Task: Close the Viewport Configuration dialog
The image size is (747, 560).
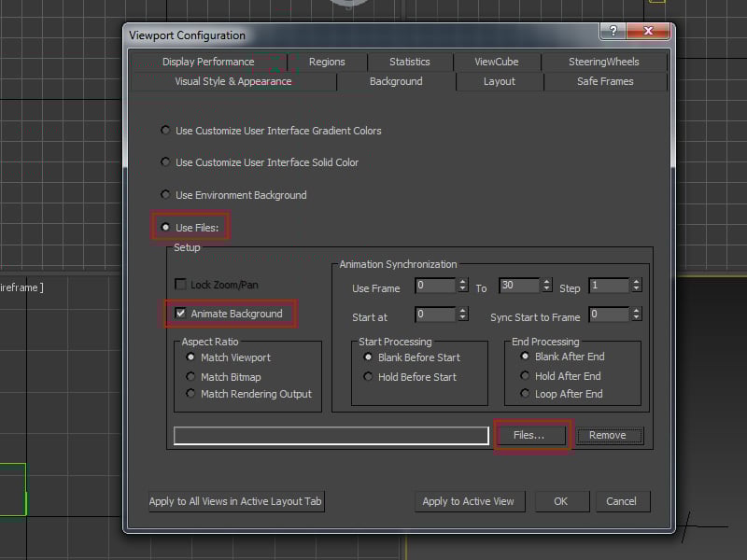Action: click(x=648, y=31)
